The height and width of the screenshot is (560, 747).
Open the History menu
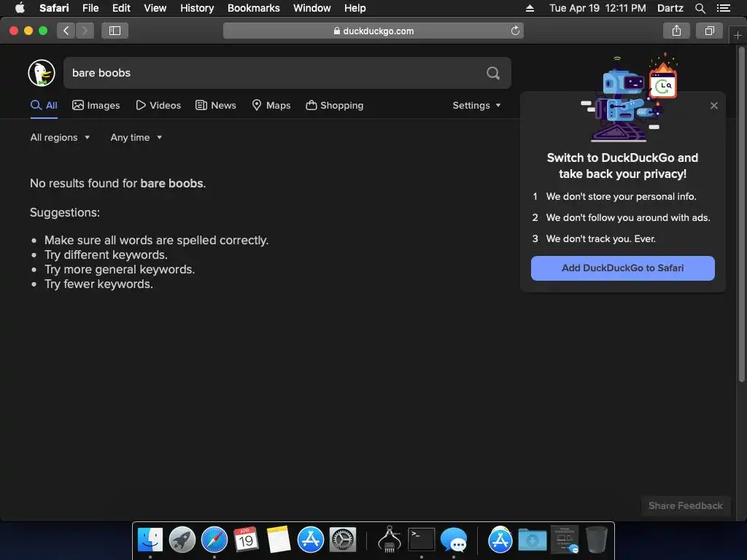(197, 8)
